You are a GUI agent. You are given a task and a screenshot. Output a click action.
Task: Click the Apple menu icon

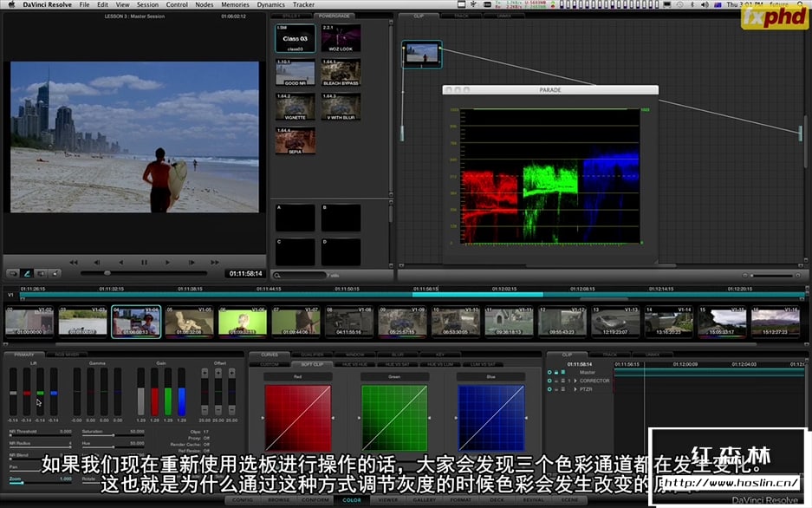pos(11,4)
